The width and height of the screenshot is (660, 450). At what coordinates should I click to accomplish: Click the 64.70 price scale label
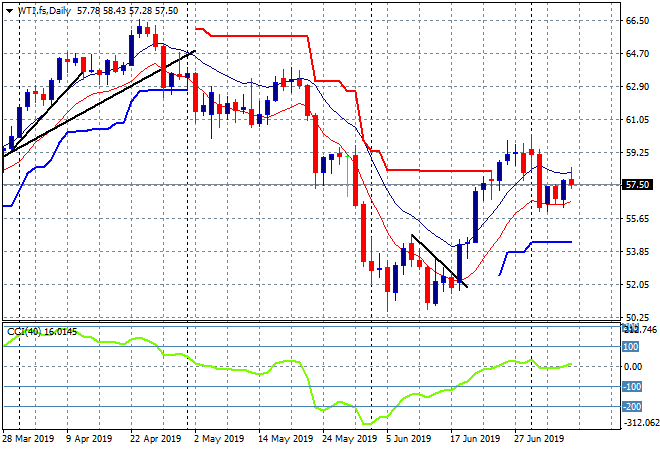tap(637, 53)
